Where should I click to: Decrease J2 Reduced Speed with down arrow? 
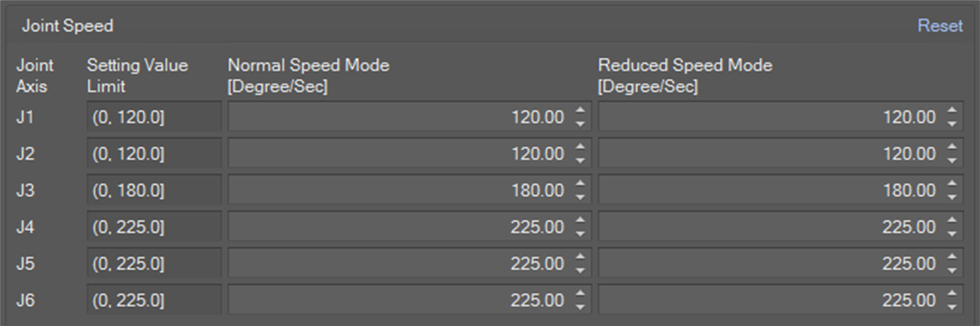tap(952, 161)
